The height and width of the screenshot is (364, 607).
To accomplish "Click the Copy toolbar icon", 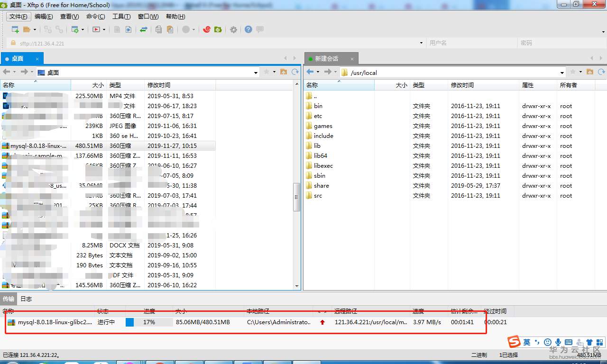I will [x=158, y=29].
